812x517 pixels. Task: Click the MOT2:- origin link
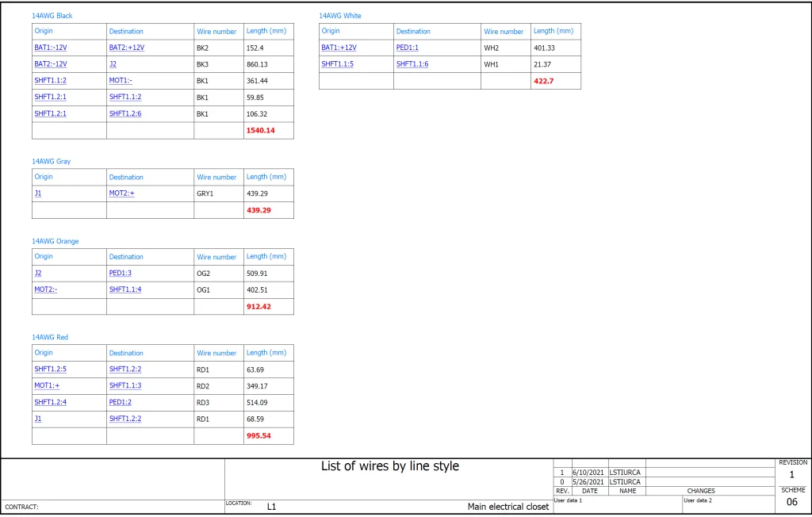pyautogui.click(x=45, y=290)
